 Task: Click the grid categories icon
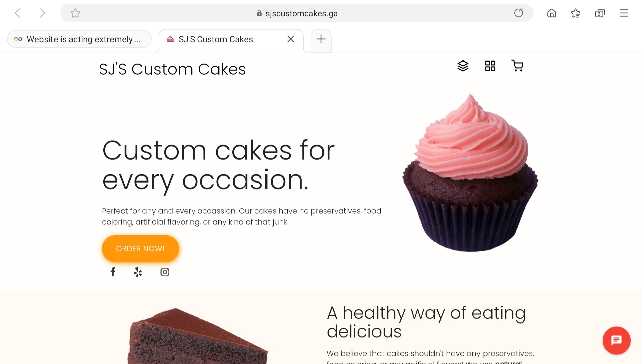point(490,66)
